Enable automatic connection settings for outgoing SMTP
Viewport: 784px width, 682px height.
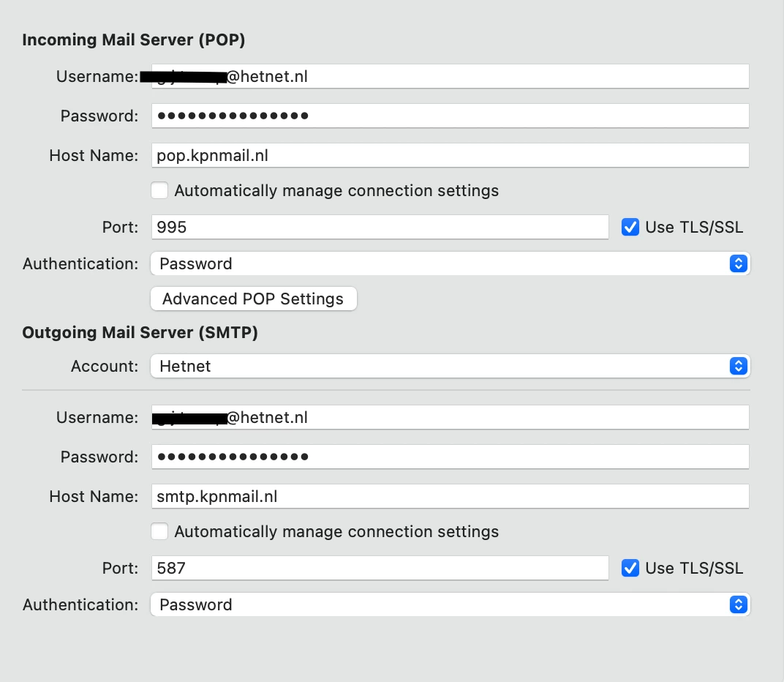[x=159, y=532]
